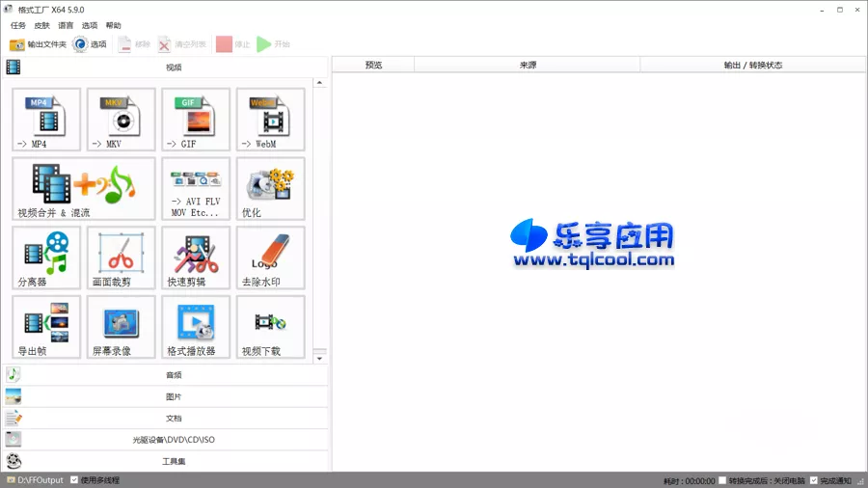The image size is (868, 488).
Task: Open the 导出帧 export frames tool
Action: (46, 327)
